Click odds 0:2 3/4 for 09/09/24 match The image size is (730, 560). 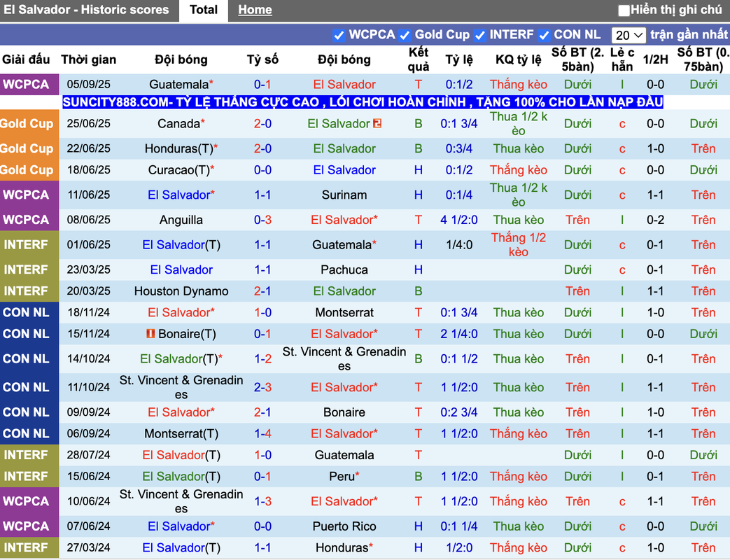point(459,412)
